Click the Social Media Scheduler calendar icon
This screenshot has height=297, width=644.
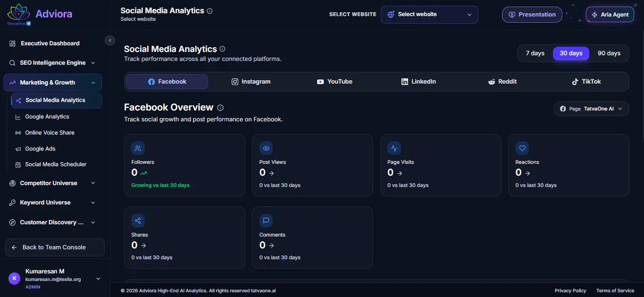click(18, 165)
